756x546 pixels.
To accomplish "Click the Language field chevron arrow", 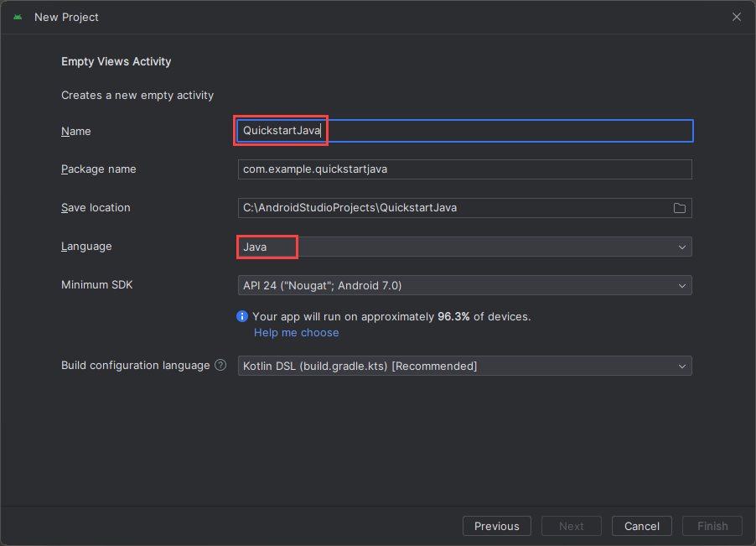I will [682, 247].
